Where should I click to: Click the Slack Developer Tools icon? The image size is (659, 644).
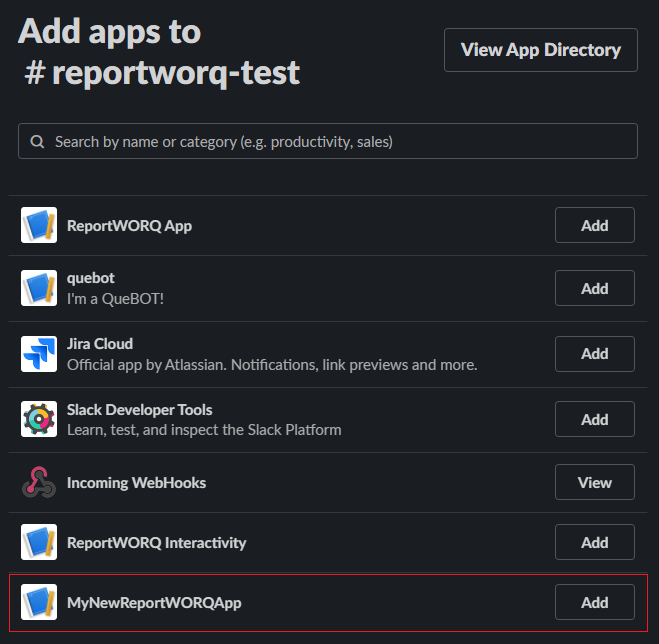click(39, 419)
